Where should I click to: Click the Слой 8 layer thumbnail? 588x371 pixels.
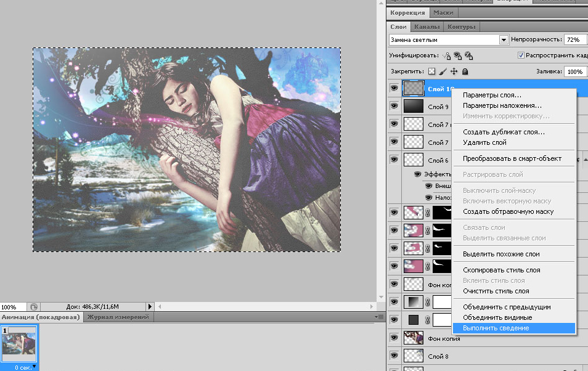413,356
